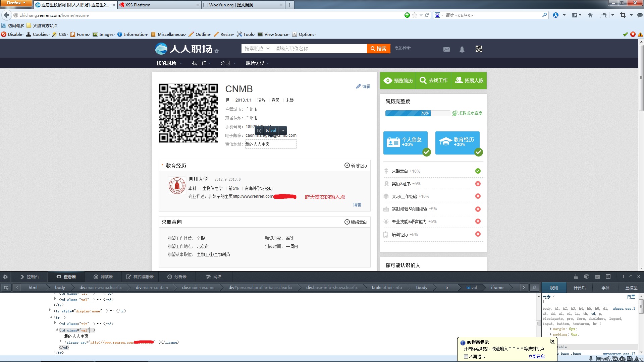
Task: Expand the margin property in rules pane
Action: 550,329
